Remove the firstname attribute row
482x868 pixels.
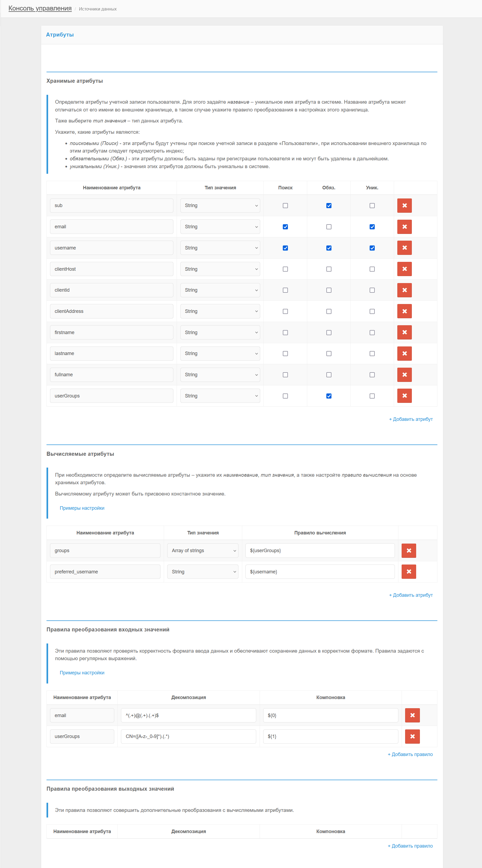[404, 332]
